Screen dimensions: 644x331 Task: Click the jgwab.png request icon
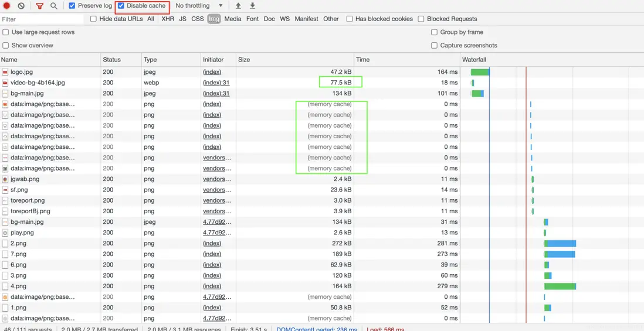(x=5, y=179)
